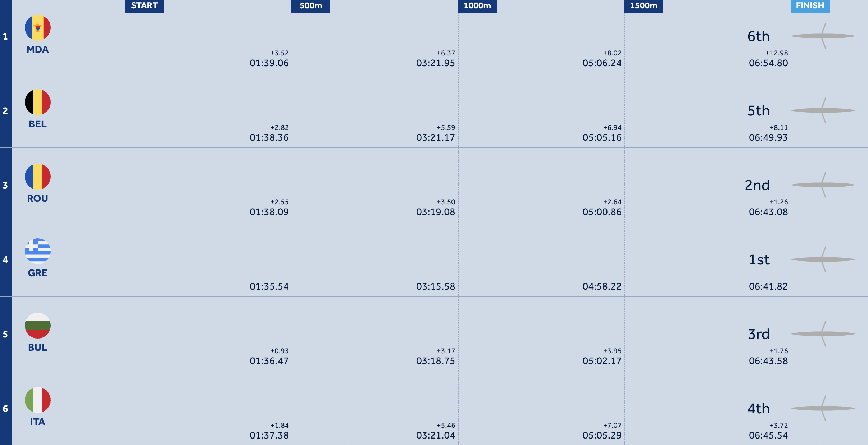Select the Bulgaria flag icon
Screen dimensions: 868x445
38,326
